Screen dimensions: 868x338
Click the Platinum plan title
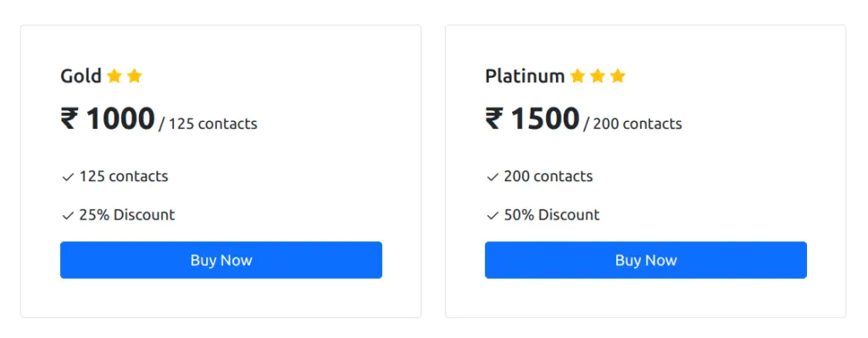click(525, 75)
